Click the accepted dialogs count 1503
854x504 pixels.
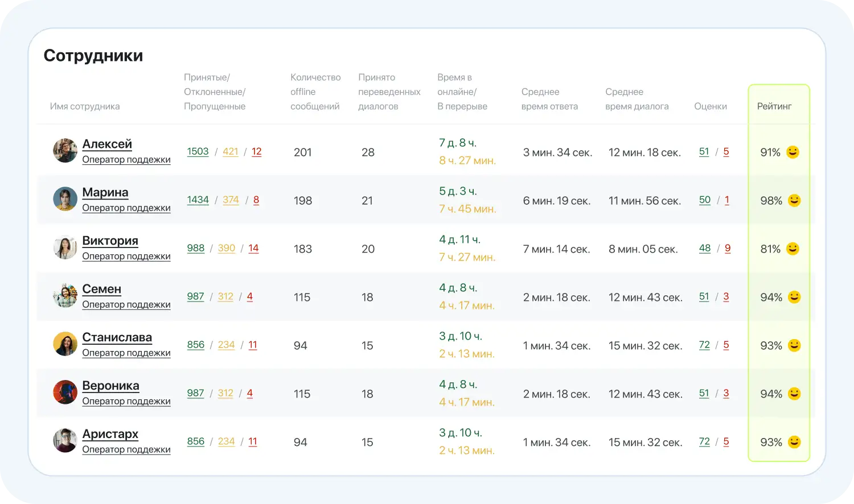pyautogui.click(x=198, y=151)
